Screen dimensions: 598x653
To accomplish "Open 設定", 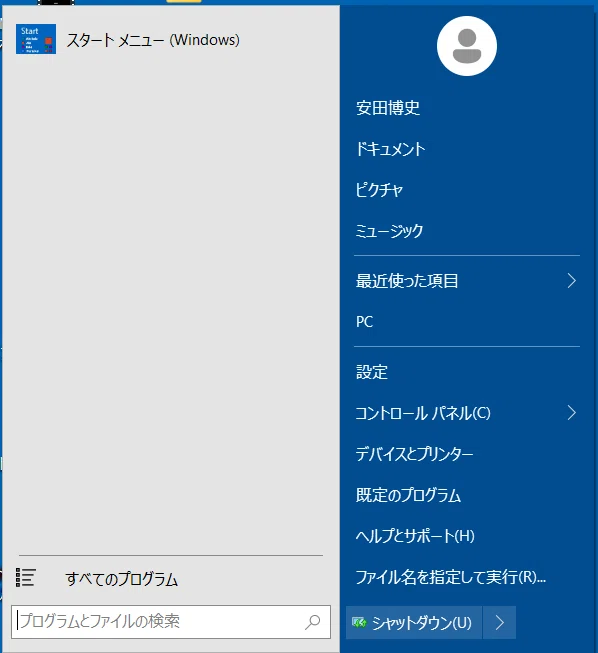I will tap(371, 372).
